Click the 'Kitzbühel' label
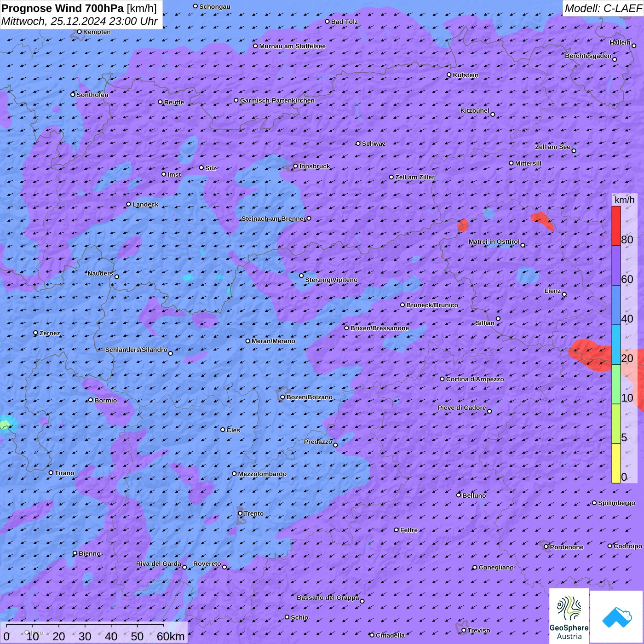The width and height of the screenshot is (644, 644). click(x=475, y=110)
